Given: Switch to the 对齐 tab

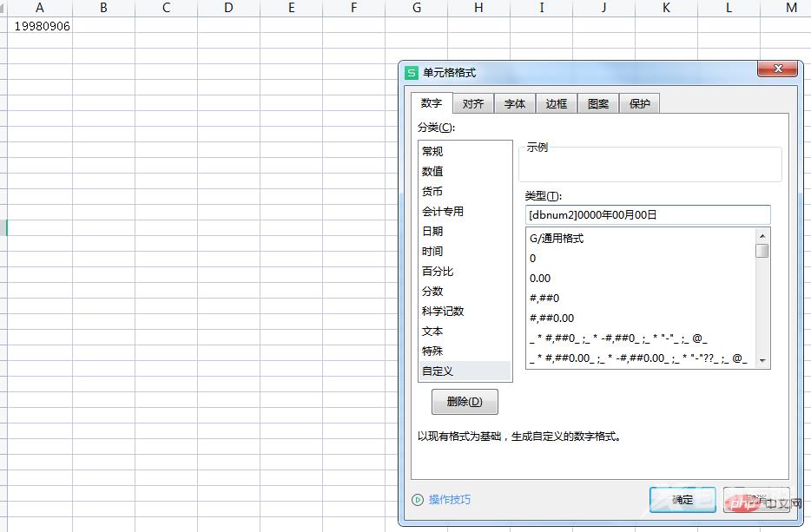Looking at the screenshot, I should point(473,104).
